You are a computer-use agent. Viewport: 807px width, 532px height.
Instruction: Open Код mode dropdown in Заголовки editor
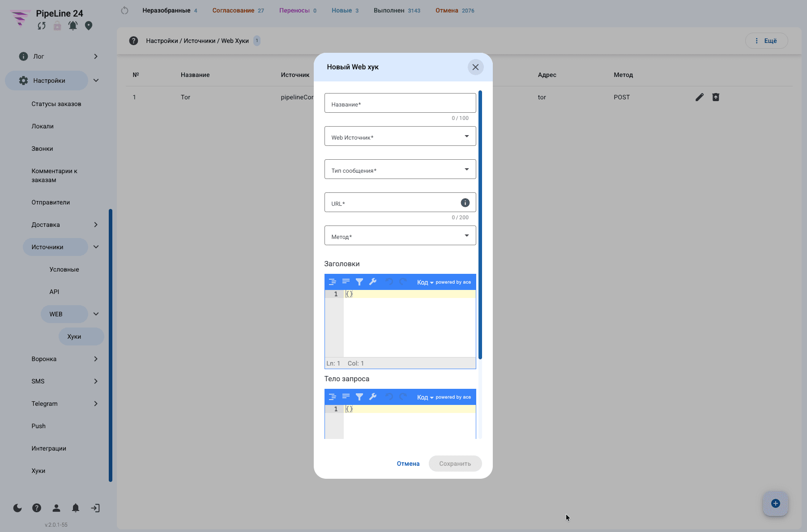[425, 282]
